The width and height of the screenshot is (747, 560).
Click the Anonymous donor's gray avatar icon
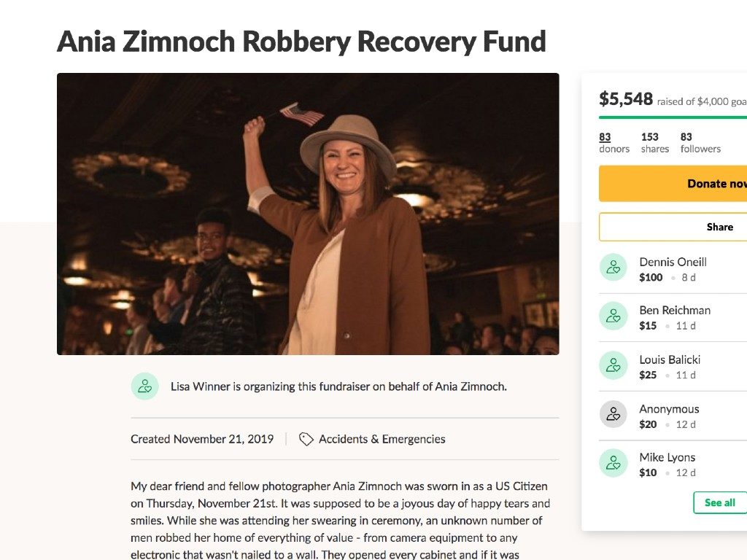tap(614, 414)
